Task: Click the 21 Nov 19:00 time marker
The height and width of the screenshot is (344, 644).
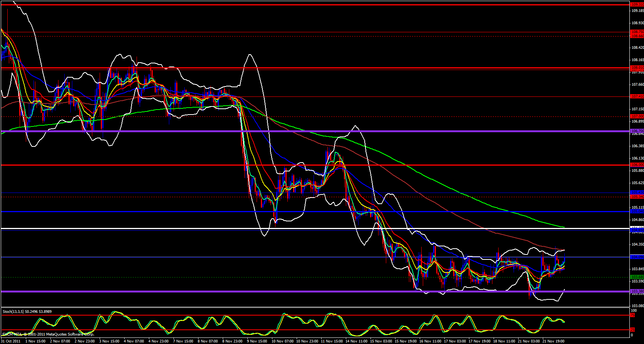Action: (x=553, y=341)
